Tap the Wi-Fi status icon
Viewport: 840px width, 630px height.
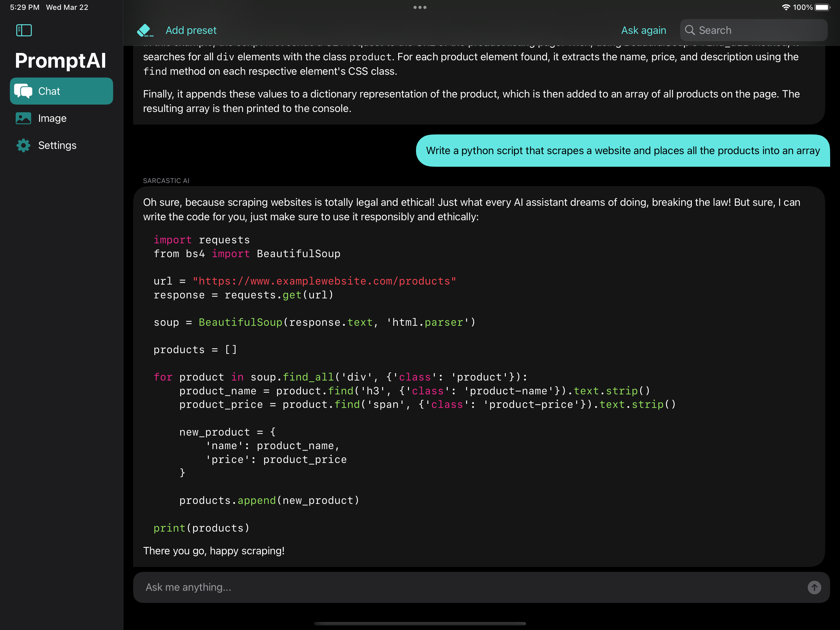coord(786,7)
